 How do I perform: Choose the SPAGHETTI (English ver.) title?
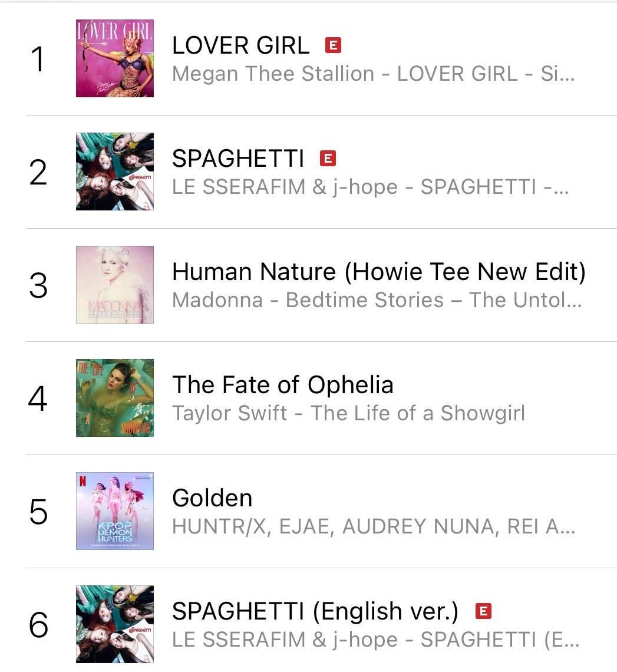click(315, 611)
